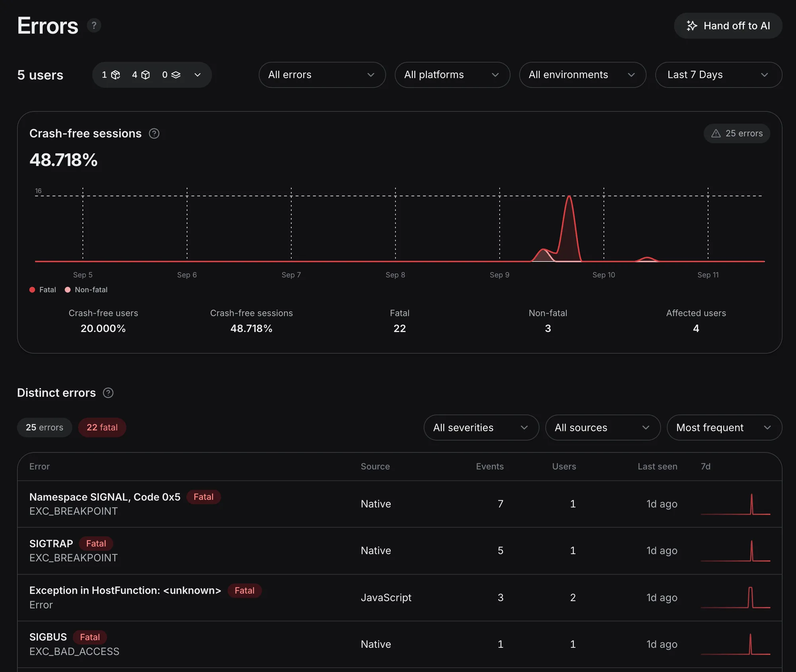796x672 pixels.
Task: Click the cube icon next to 4
Action: tap(146, 75)
